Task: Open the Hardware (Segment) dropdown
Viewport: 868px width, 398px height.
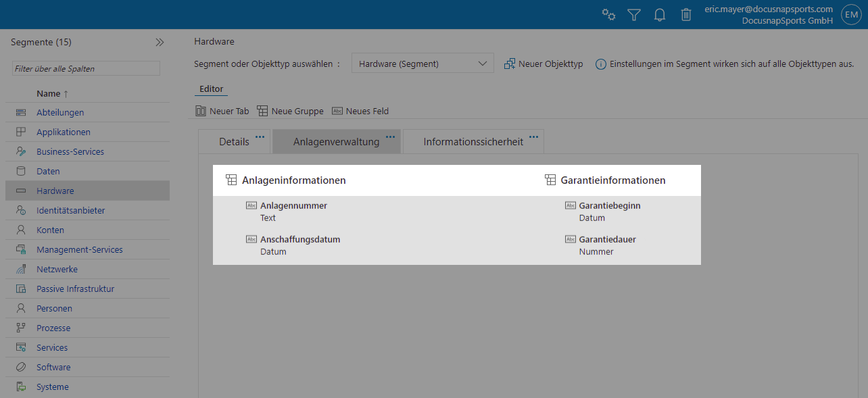Action: pos(422,63)
